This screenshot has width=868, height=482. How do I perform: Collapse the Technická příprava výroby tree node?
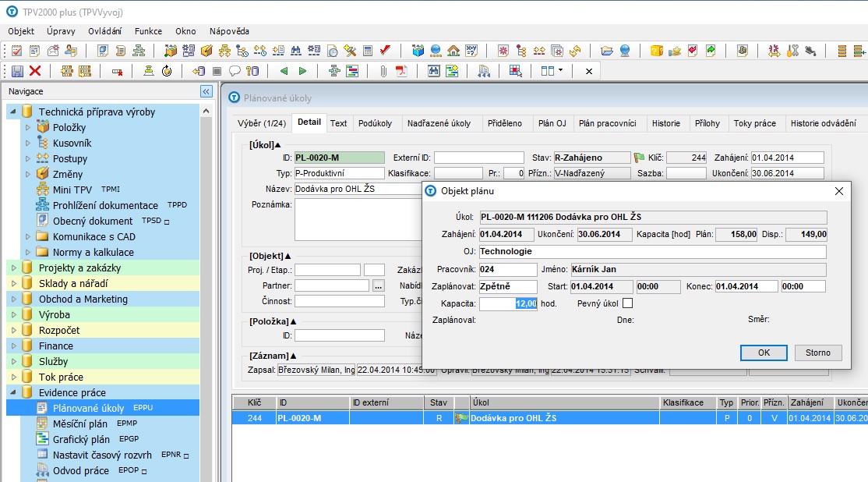(x=13, y=112)
